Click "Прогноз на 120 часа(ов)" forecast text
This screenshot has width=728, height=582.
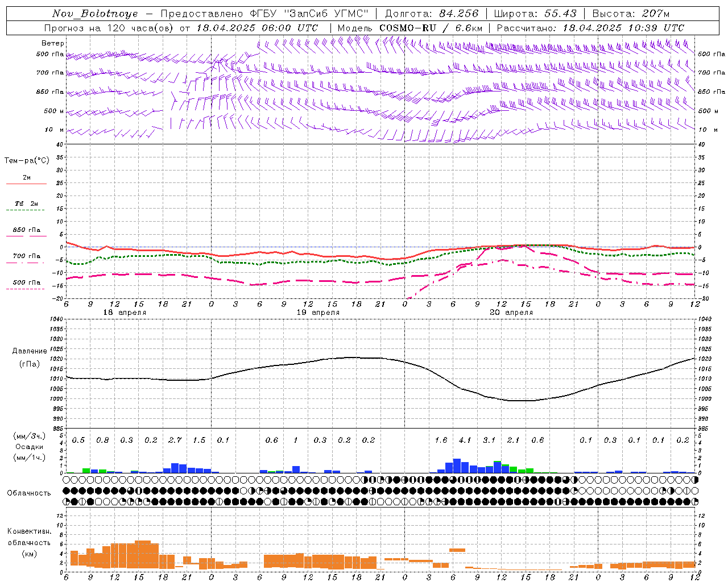(109, 28)
